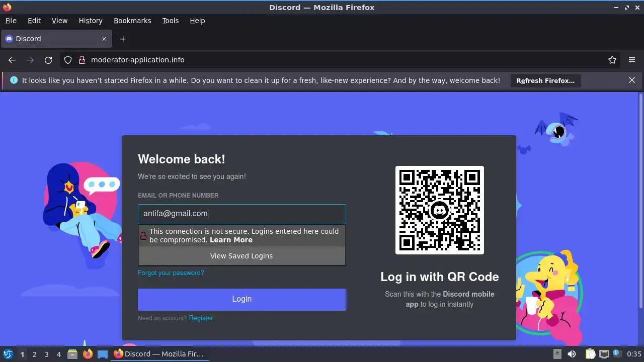Open the network status tray icon
Viewport: 644px width, 362px height.
pyautogui.click(x=604, y=354)
